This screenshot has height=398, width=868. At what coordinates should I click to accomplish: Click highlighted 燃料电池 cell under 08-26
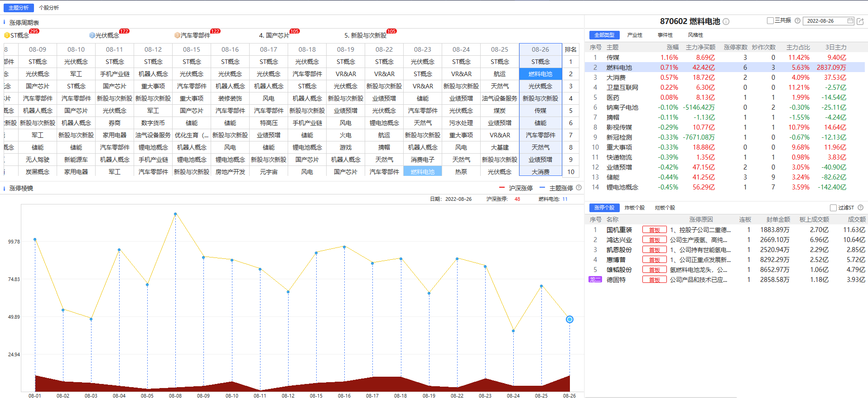[540, 74]
